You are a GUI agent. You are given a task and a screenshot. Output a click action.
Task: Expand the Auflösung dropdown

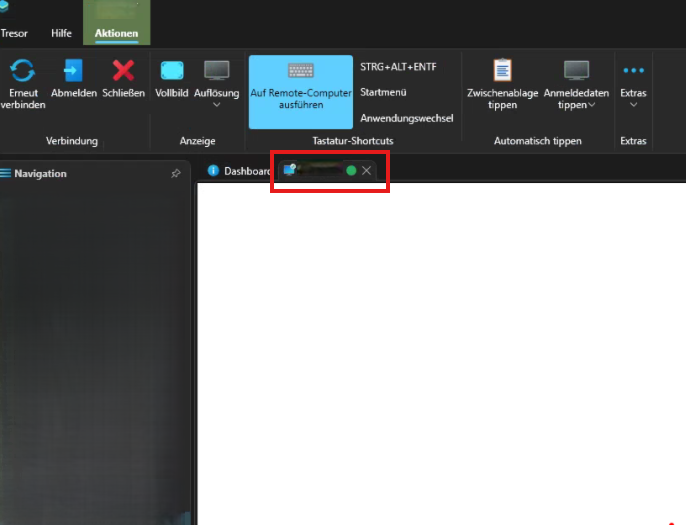tap(216, 104)
